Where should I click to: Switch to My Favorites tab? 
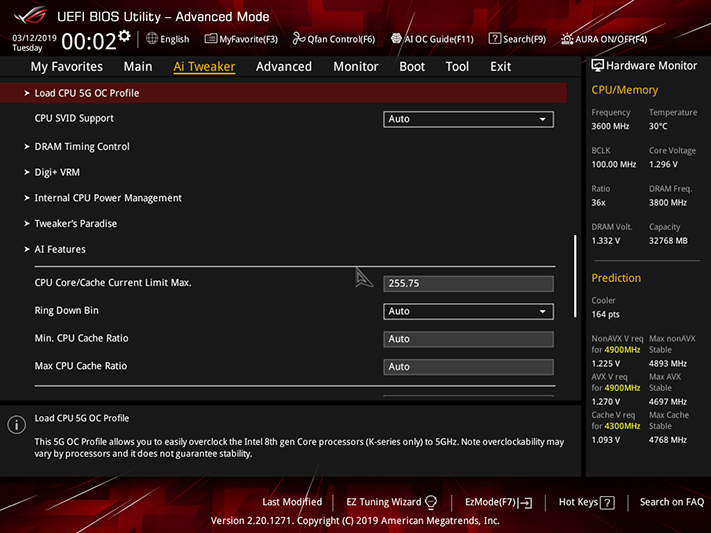point(67,67)
